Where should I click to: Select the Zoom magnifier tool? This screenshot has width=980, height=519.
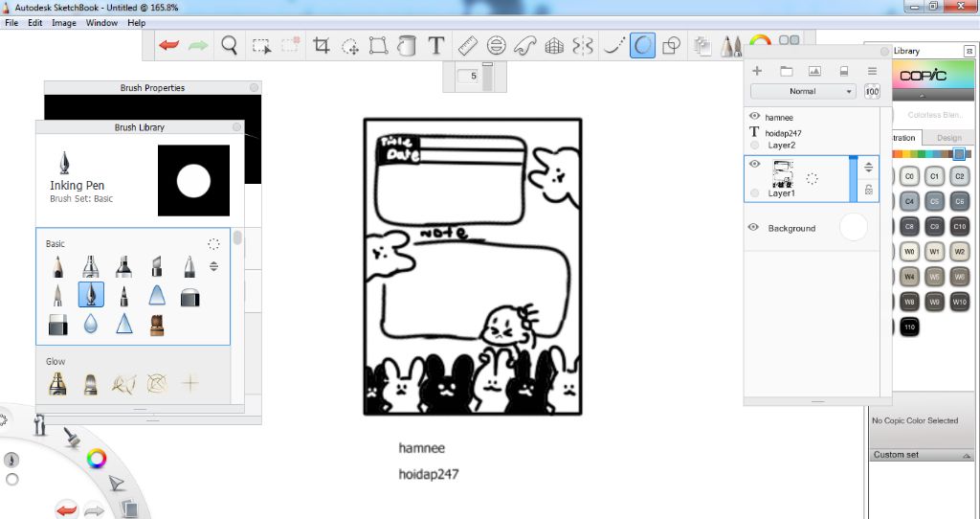click(x=230, y=46)
